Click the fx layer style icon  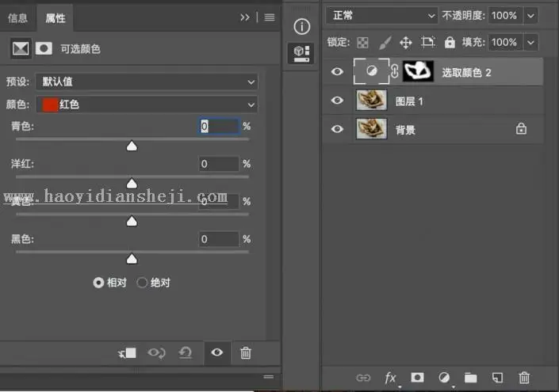tap(390, 378)
